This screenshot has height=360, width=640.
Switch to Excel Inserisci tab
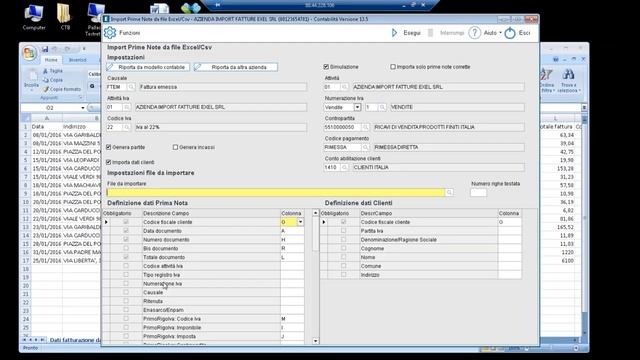[78, 60]
